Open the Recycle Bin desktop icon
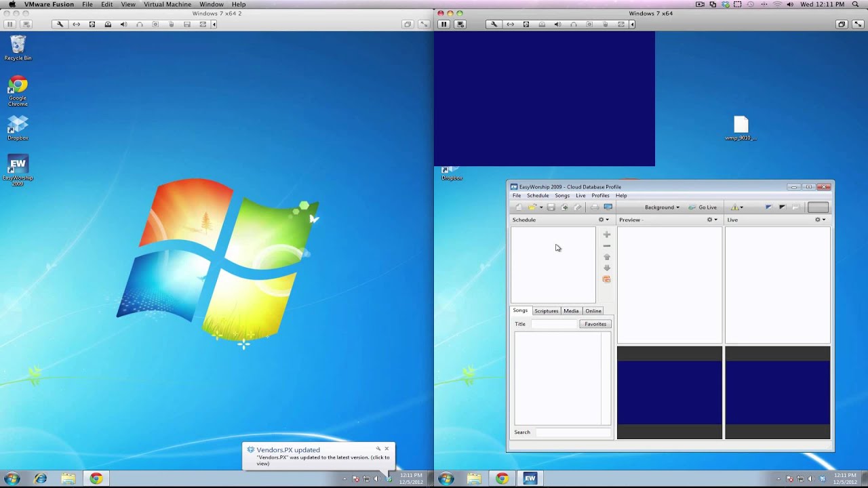Screen dimensions: 868x488 point(18,48)
